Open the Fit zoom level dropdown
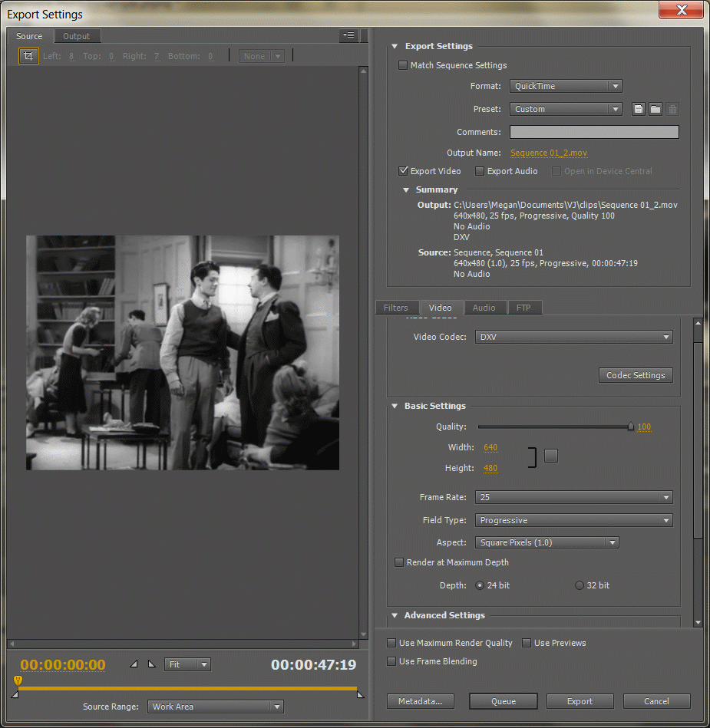The height and width of the screenshot is (728, 710). pyautogui.click(x=187, y=664)
